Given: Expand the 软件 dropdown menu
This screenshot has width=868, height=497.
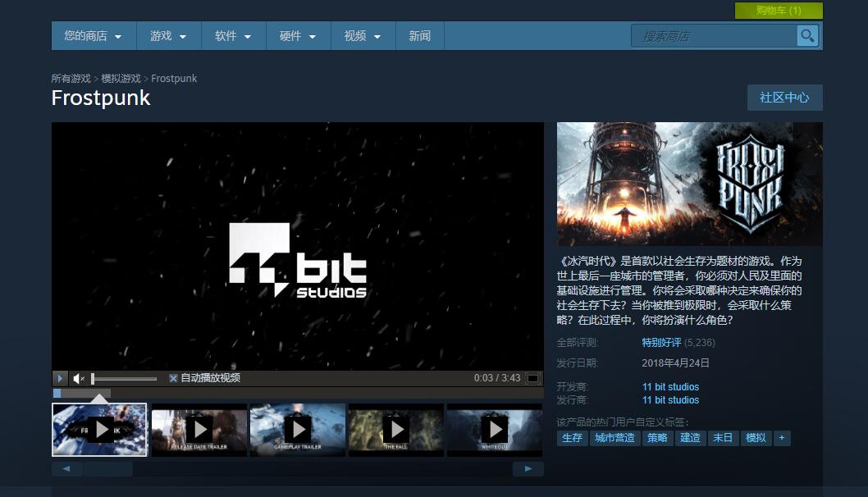Looking at the screenshot, I should (x=234, y=36).
